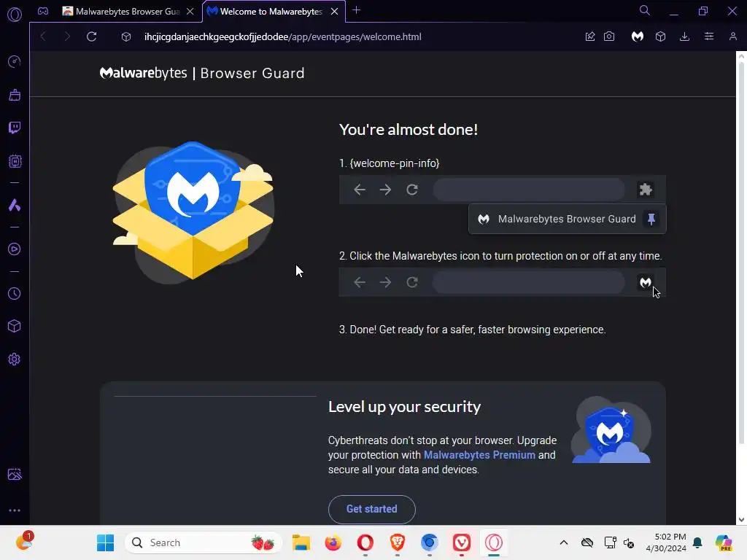Launch Vivaldi from the taskbar
Viewport: 747px width, 560px height.
pos(462,542)
